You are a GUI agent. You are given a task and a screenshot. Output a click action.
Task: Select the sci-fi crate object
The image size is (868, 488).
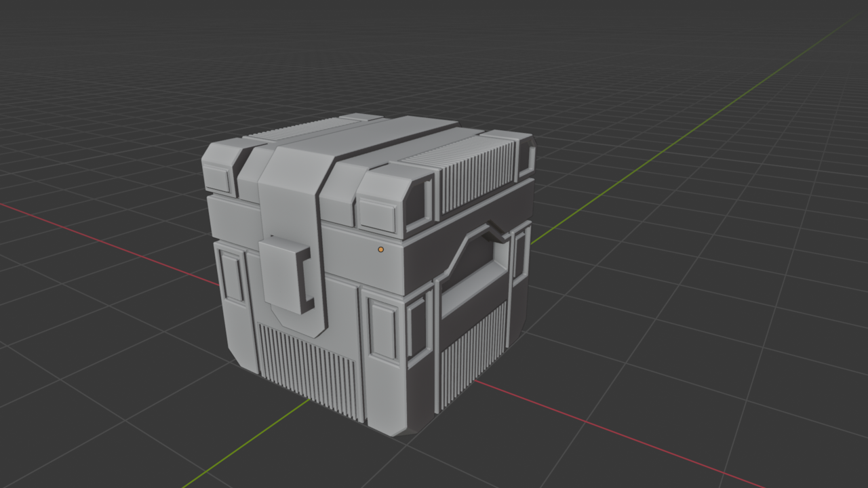click(366, 271)
